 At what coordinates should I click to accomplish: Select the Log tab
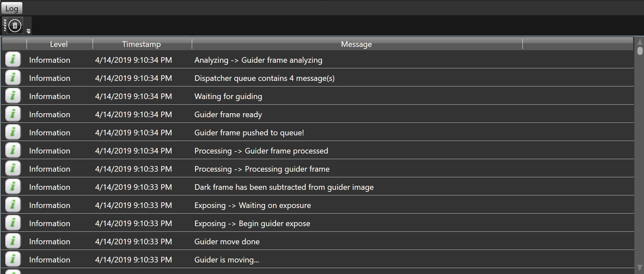pyautogui.click(x=12, y=9)
